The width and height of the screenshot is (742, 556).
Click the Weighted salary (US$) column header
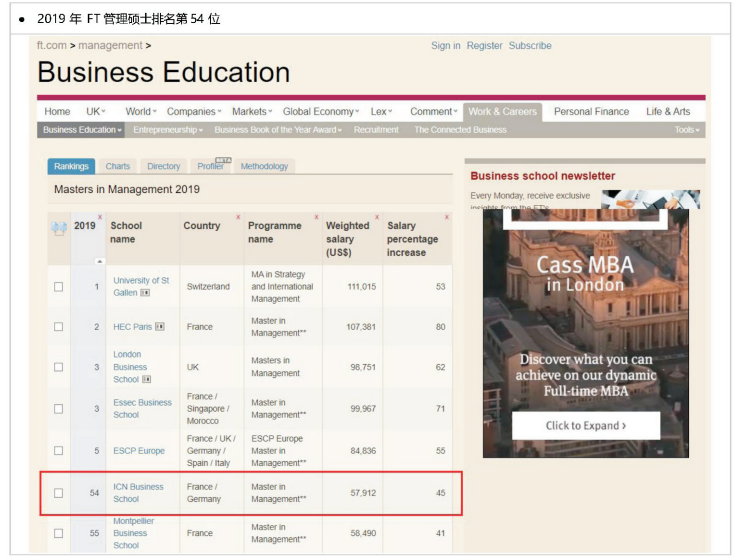(x=347, y=239)
